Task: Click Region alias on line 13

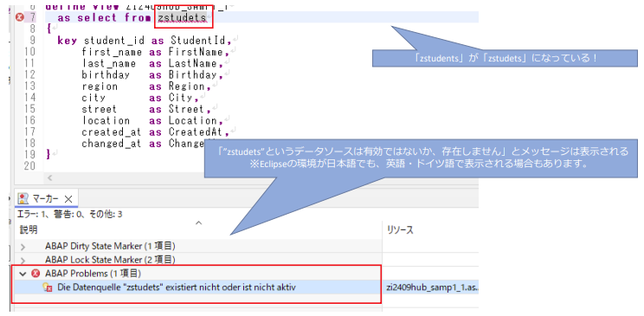Action: 186,87
